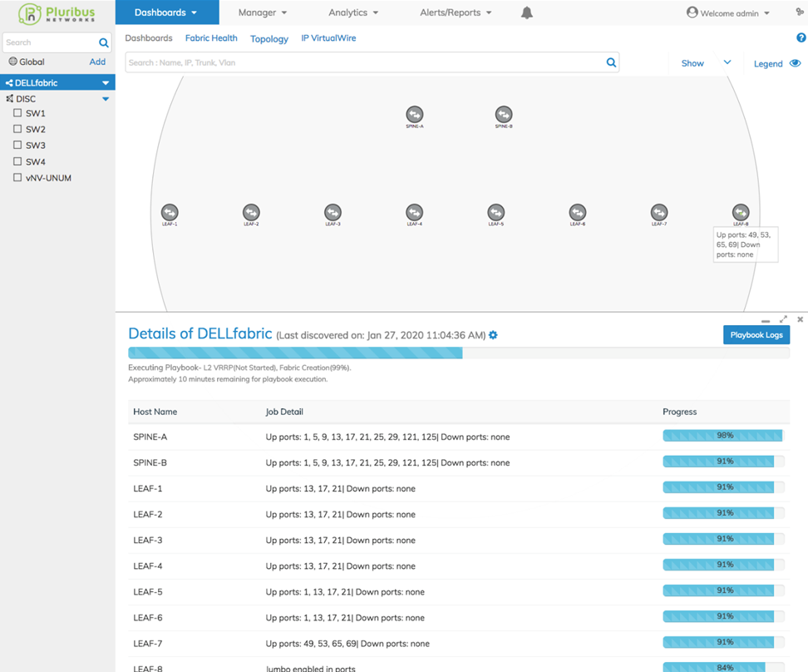This screenshot has height=672, width=808.
Task: Expand the Show dropdown chevron
Action: [x=727, y=62]
